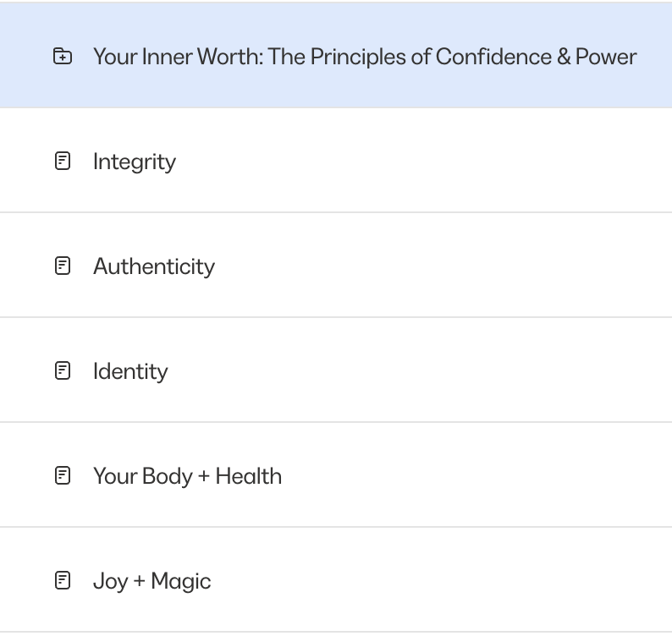Click the word Principles in the blue header row
This screenshot has height=636, width=672.
pyautogui.click(x=358, y=58)
